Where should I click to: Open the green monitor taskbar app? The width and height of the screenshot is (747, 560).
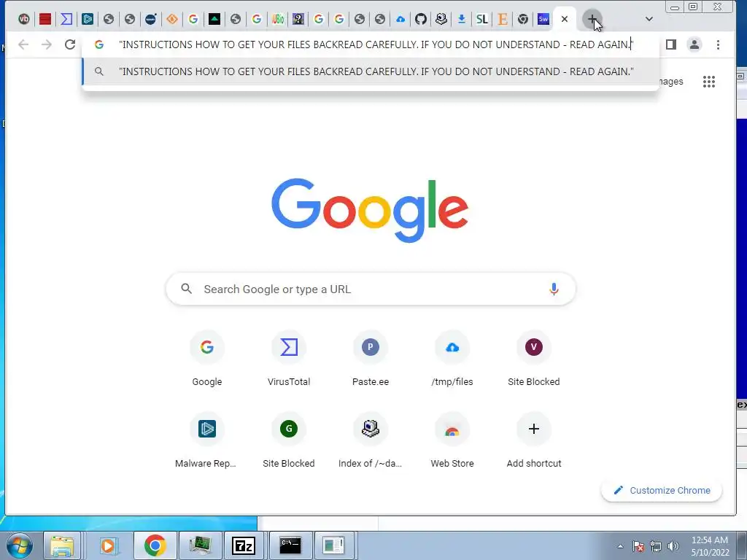pyautogui.click(x=200, y=545)
